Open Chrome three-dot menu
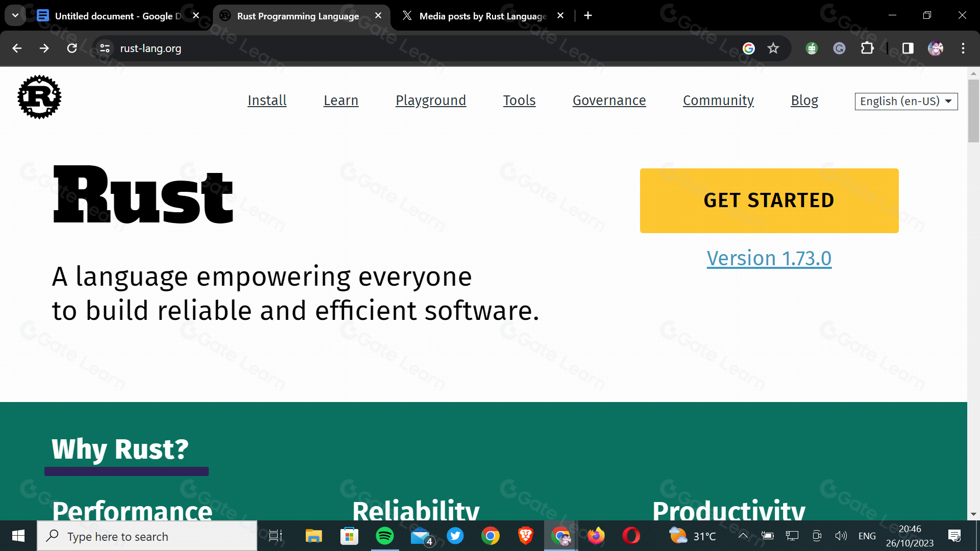The width and height of the screenshot is (980, 551). point(963,48)
